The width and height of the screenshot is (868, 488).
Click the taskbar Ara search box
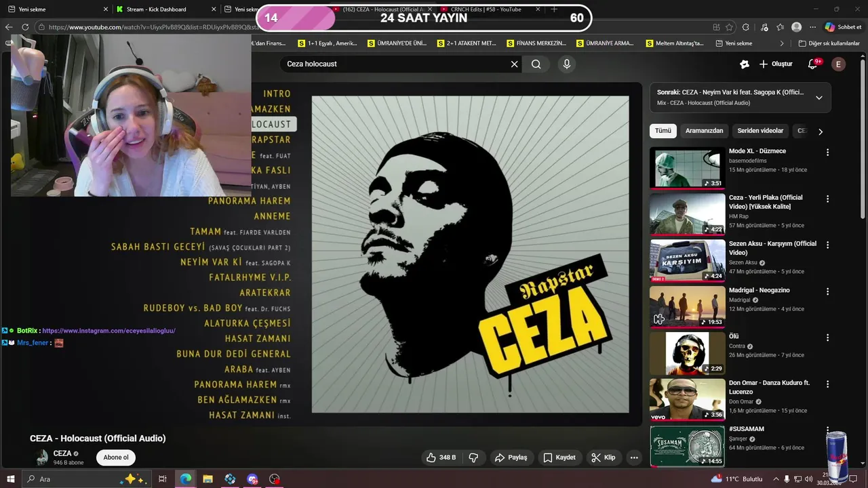(x=86, y=479)
